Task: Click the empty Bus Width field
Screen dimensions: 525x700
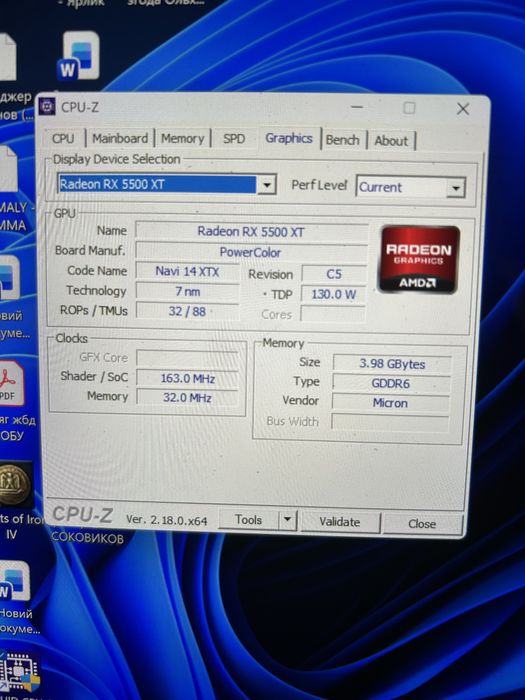Action: [x=390, y=422]
